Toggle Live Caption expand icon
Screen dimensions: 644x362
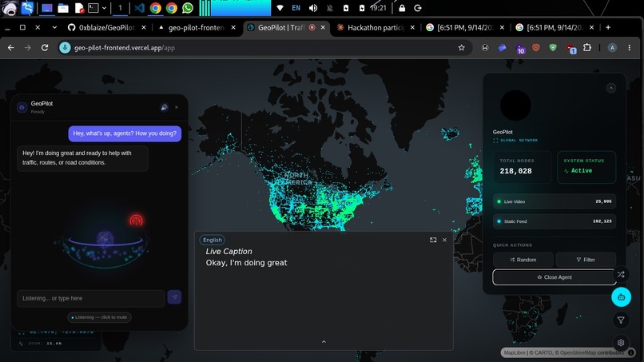tap(433, 240)
